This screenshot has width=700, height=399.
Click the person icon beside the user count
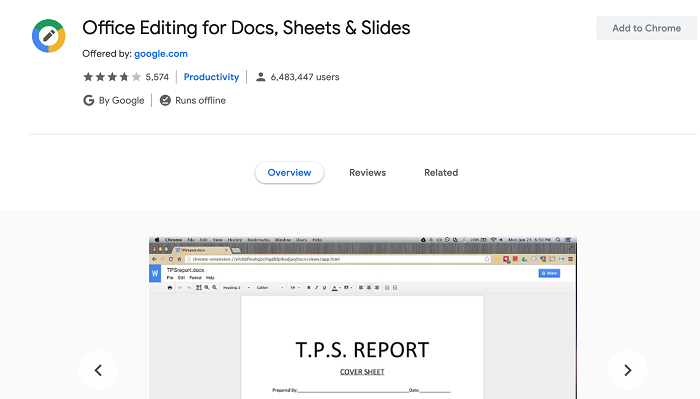[x=260, y=77]
